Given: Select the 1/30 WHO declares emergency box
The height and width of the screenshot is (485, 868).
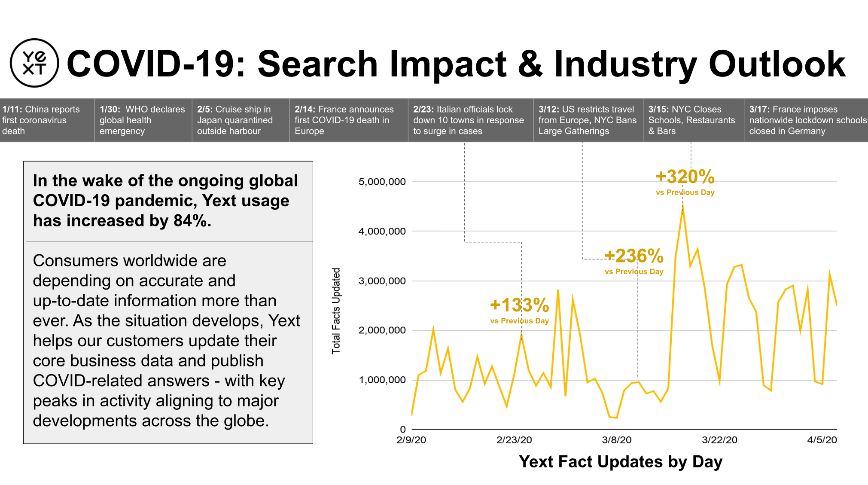Looking at the screenshot, I should pos(143,120).
